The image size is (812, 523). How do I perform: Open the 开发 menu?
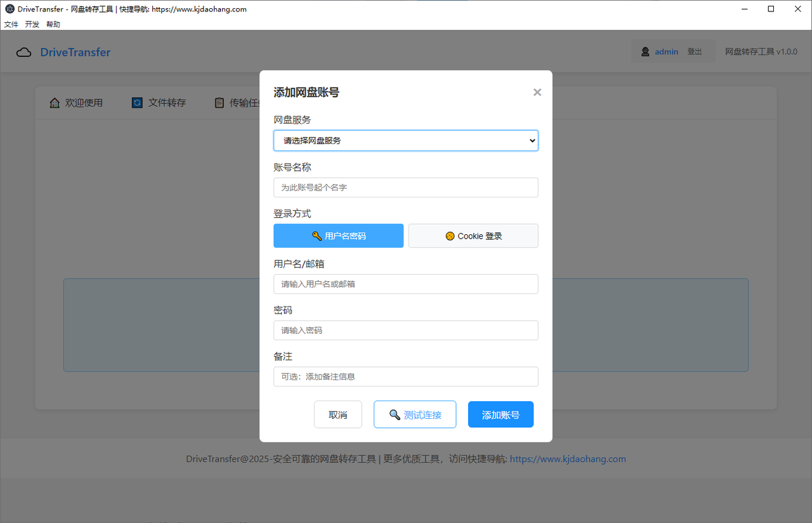[32, 25]
